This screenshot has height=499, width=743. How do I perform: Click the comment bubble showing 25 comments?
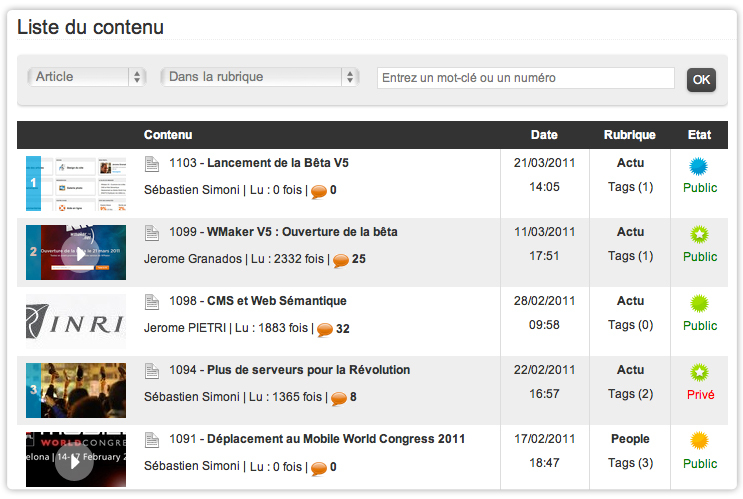pyautogui.click(x=341, y=260)
